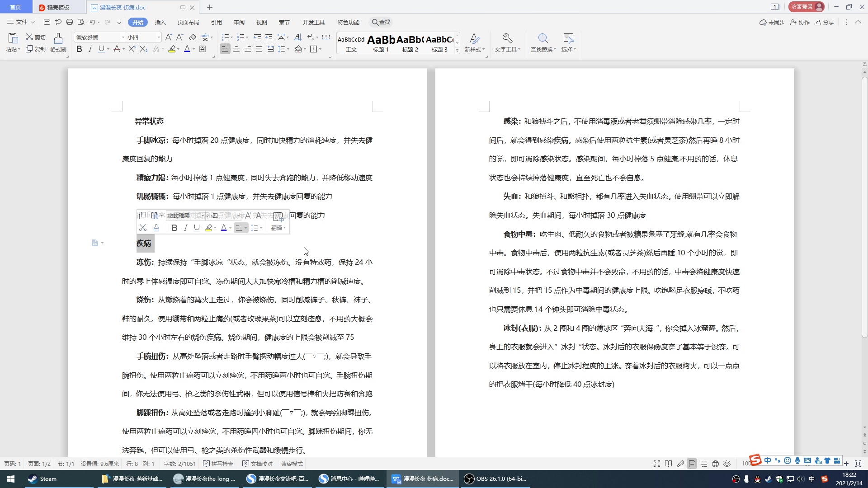Click the eye protection mode icon in status bar
868x488 pixels.
[x=727, y=464]
